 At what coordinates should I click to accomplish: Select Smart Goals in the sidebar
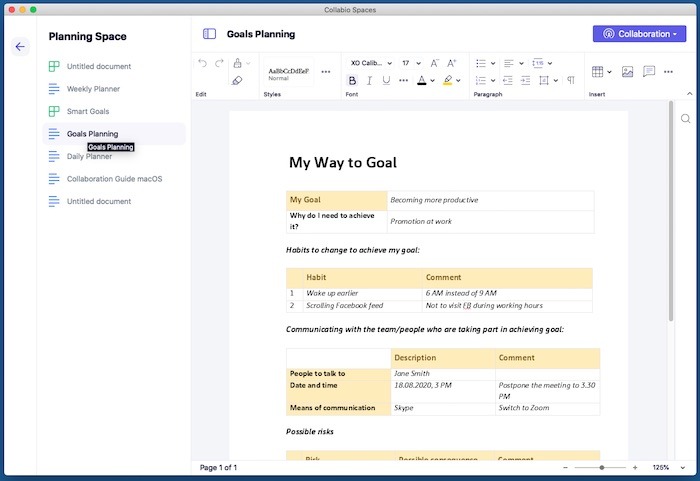pyautogui.click(x=88, y=111)
